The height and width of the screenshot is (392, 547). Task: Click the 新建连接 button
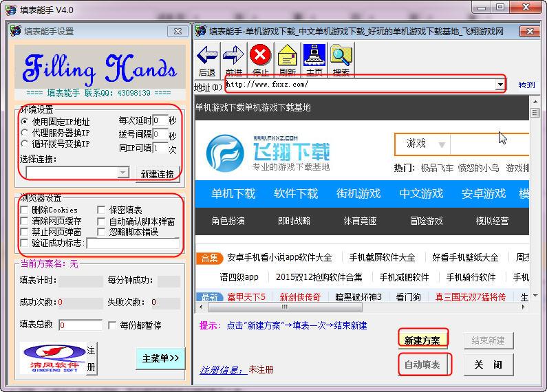[157, 174]
